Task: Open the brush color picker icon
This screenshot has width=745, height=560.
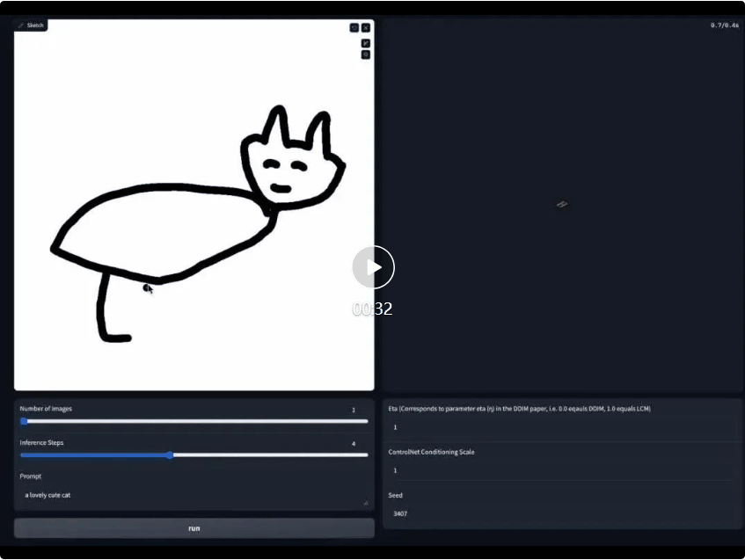Action: click(x=366, y=55)
